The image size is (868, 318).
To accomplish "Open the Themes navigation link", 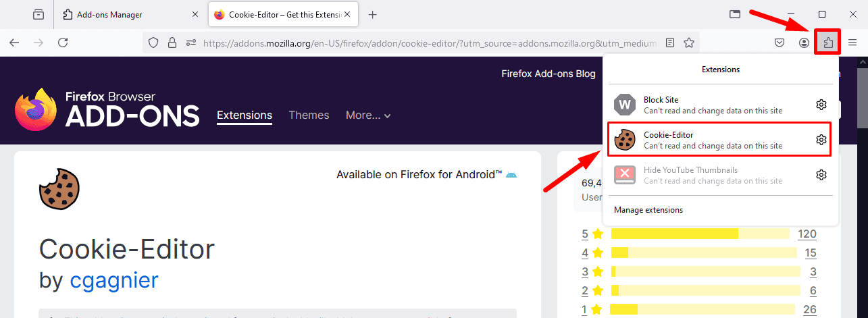I will coord(309,115).
